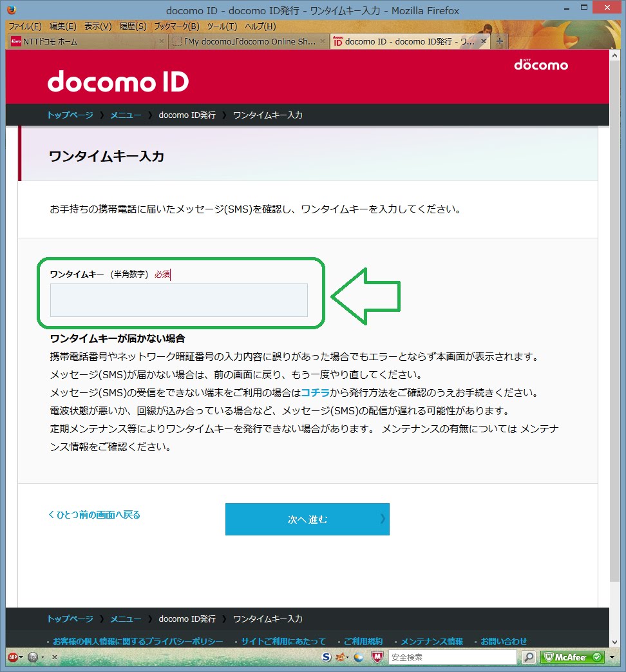Screen dimensions: 626x672
Task: Click the magnifier search button
Action: [529, 657]
